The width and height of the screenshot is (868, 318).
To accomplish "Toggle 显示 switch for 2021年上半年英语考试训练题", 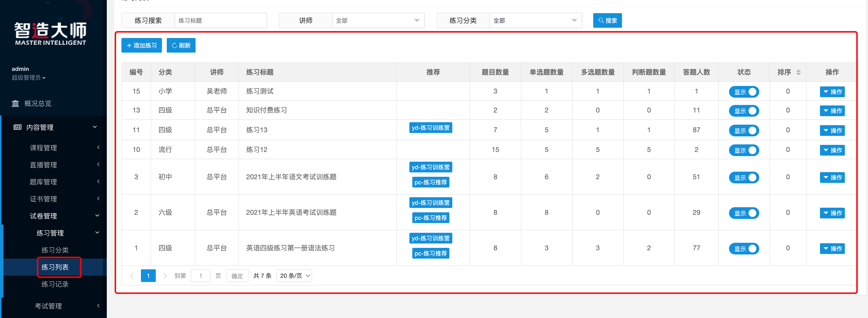I will tap(744, 213).
